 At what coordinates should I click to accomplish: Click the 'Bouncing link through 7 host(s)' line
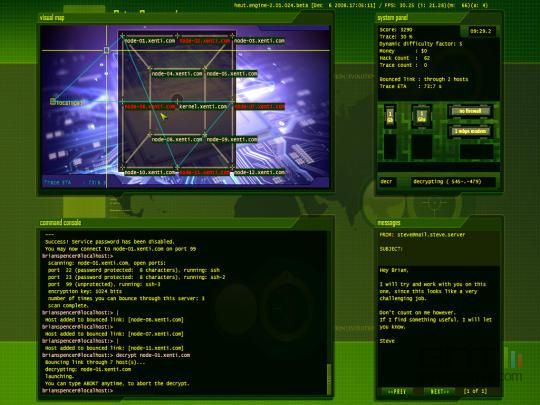tap(95, 362)
